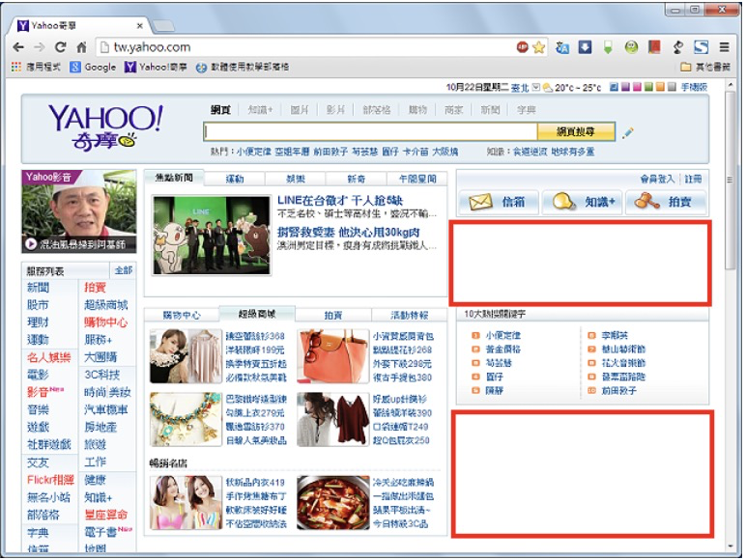
Task: Open the empty new tab button
Action: point(162,25)
